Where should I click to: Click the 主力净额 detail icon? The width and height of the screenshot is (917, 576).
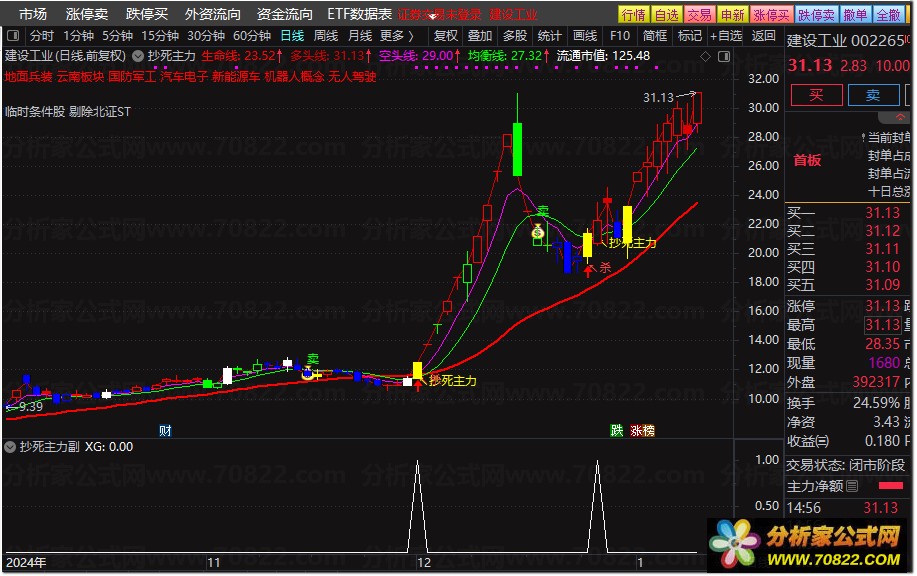[852, 486]
